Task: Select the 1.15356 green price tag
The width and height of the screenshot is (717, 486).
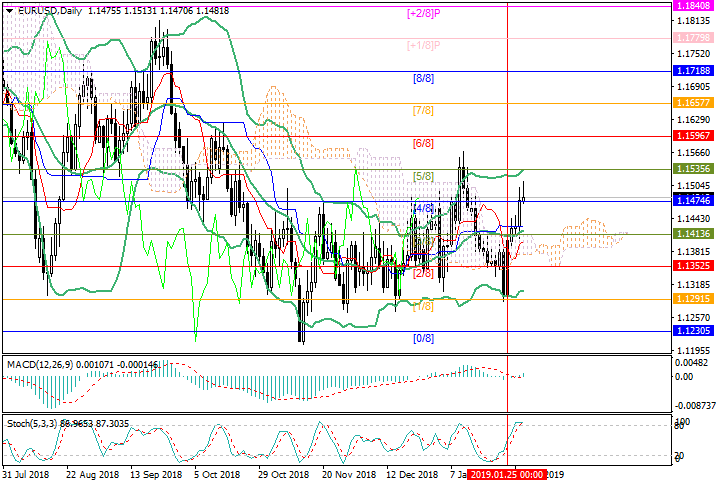Action: (692, 169)
